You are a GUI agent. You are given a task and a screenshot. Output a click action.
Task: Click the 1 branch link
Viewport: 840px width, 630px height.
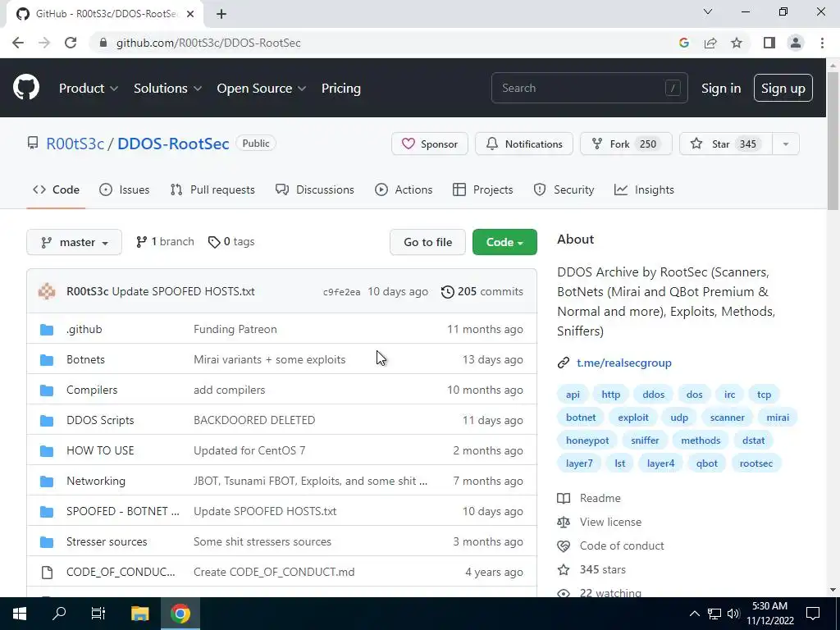pos(165,242)
